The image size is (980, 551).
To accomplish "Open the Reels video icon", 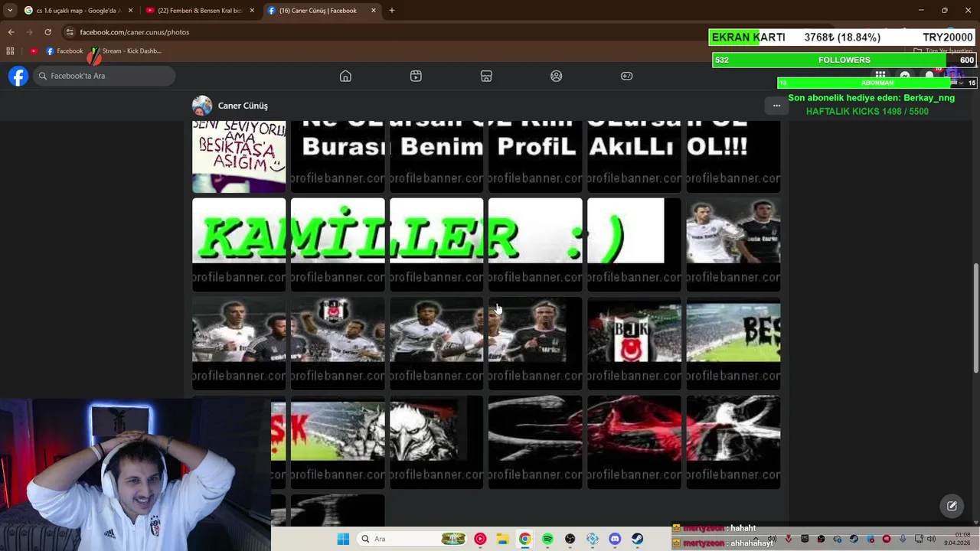I will coord(416,76).
